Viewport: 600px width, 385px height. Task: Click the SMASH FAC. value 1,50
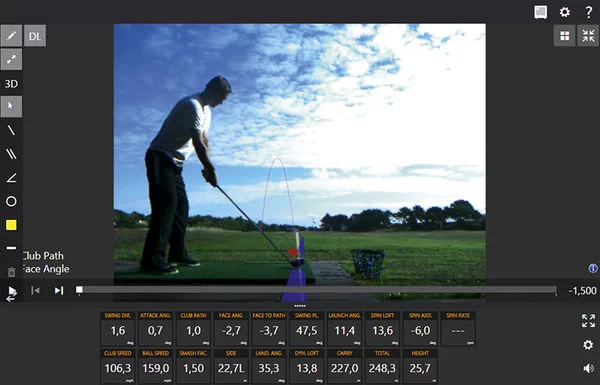click(x=193, y=369)
